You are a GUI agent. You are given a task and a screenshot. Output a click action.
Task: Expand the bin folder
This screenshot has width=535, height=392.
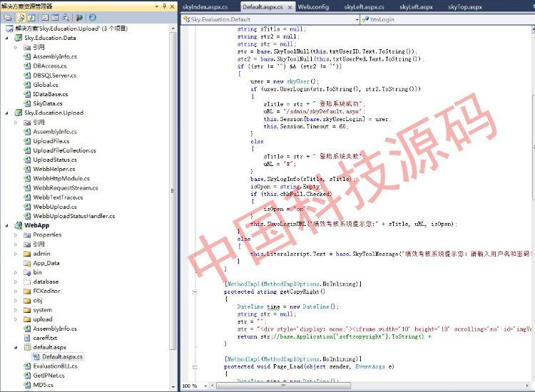tap(16, 273)
